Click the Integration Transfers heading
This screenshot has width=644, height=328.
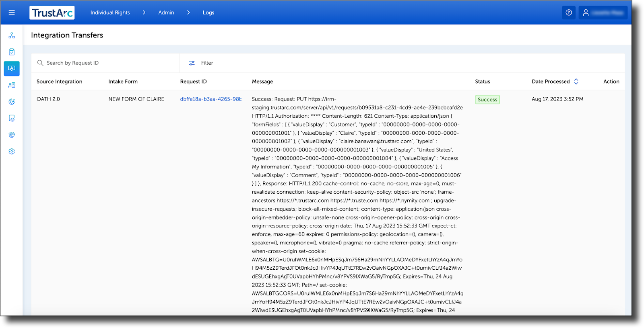pos(67,35)
